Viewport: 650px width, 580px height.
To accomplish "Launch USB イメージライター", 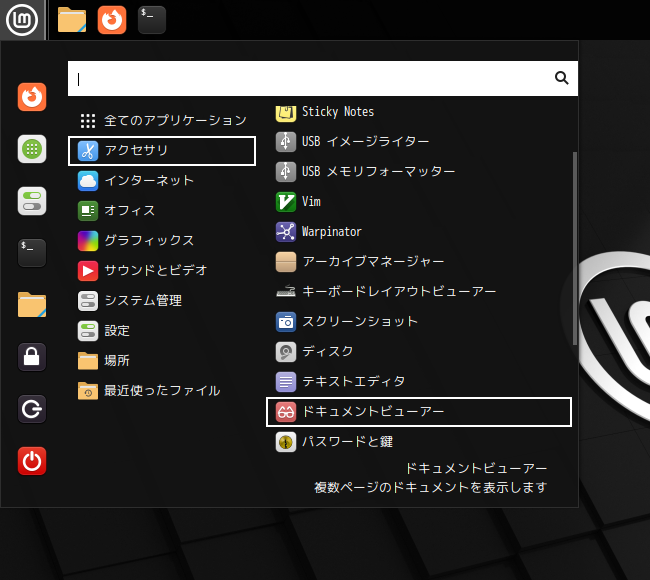I will coord(419,141).
